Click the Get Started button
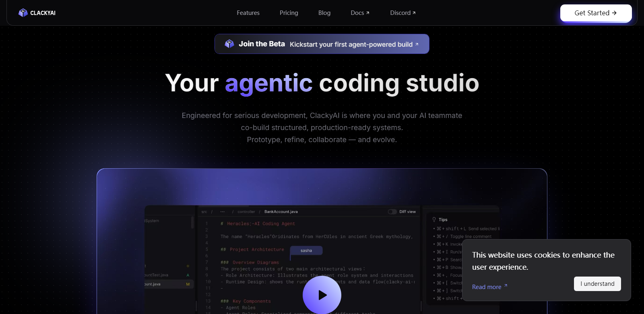Viewport: 644px width, 314px height. click(596, 13)
